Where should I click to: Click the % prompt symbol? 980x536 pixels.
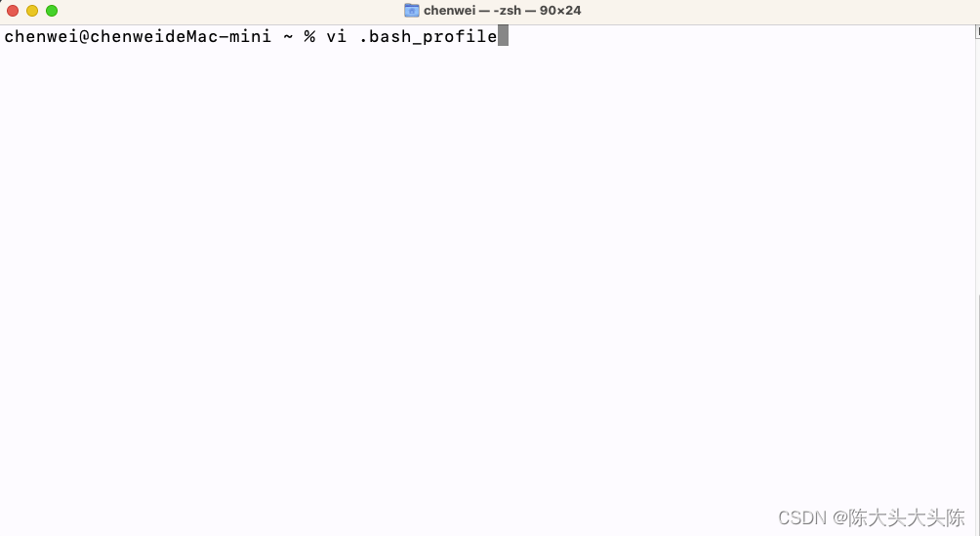point(309,36)
